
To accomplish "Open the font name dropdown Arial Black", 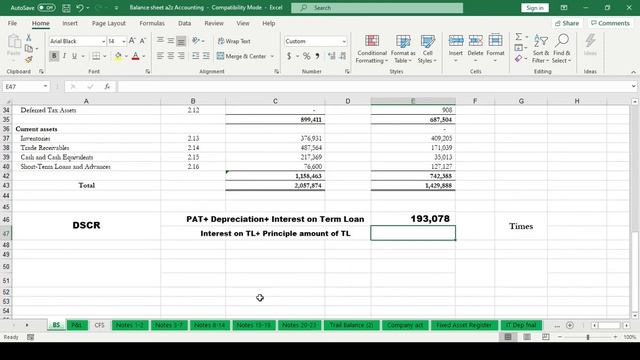I will [x=103, y=41].
